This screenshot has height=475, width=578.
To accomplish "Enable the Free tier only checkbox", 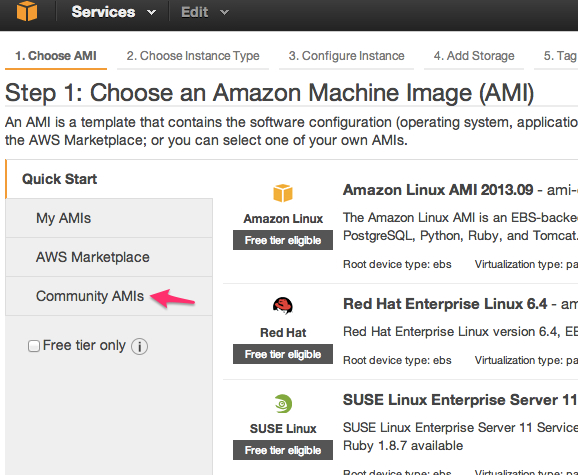I will 34,346.
